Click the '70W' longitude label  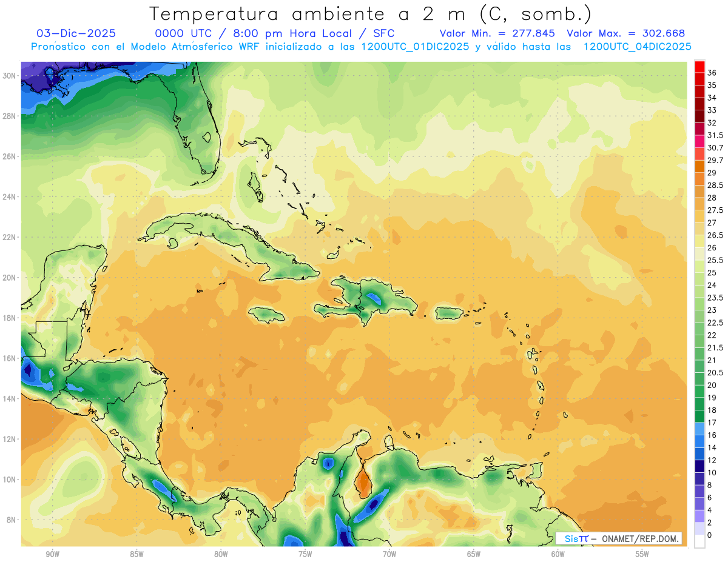pos(389,554)
